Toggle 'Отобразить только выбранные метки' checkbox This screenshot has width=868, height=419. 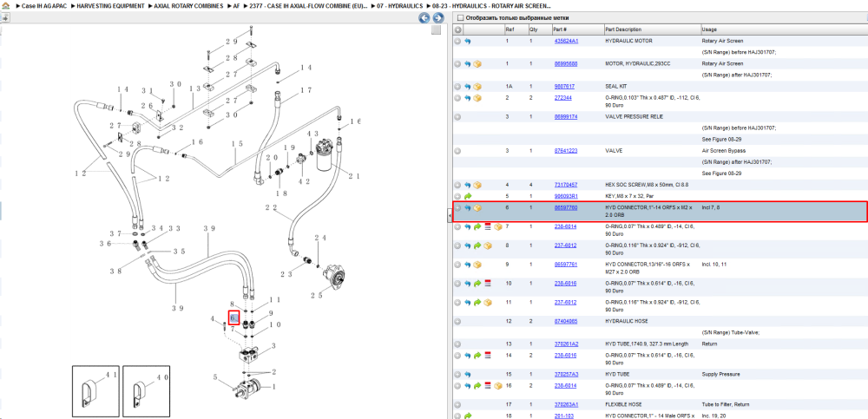click(x=460, y=17)
